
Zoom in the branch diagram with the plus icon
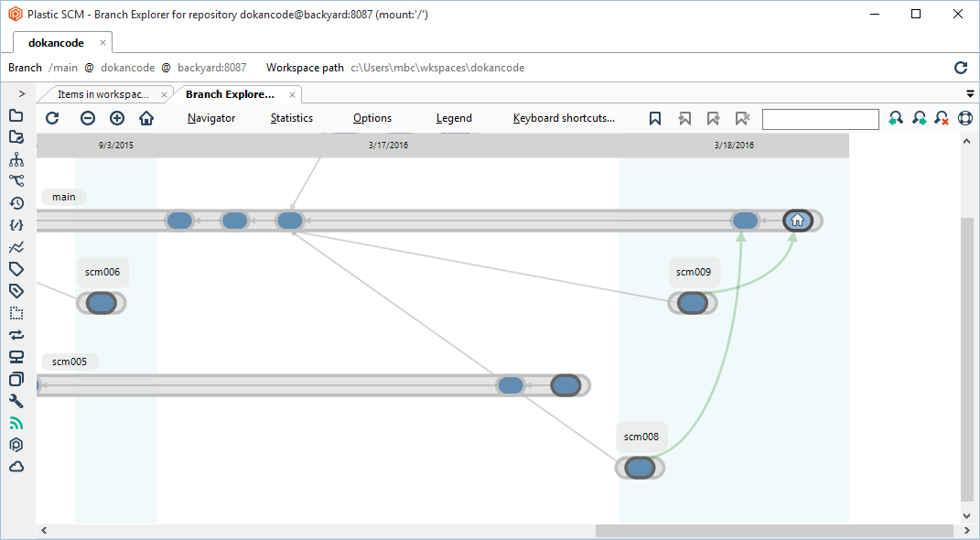click(x=116, y=118)
